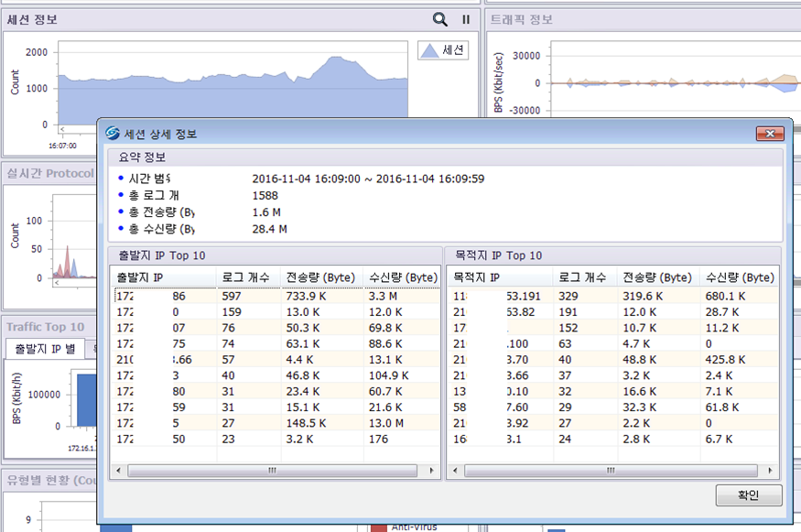The height and width of the screenshot is (532, 801).
Task: Sort by 출발지 IP column header
Action: (164, 277)
